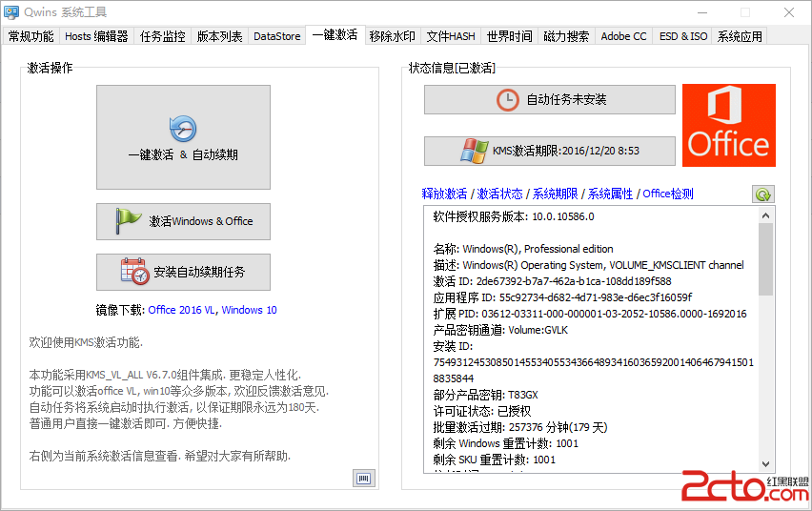Image resolution: width=812 pixels, height=511 pixels.
Task: Click the green refresh icon above info box
Action: (762, 194)
